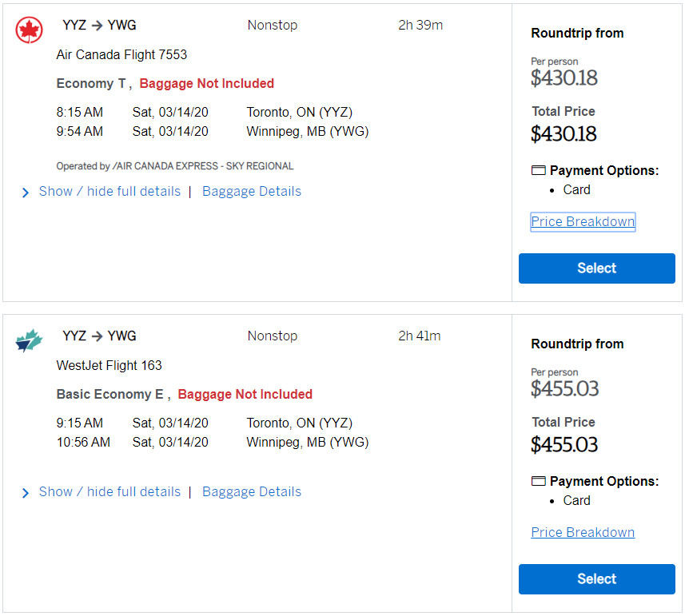Expand chevron for Air Canada full details

(x=26, y=192)
